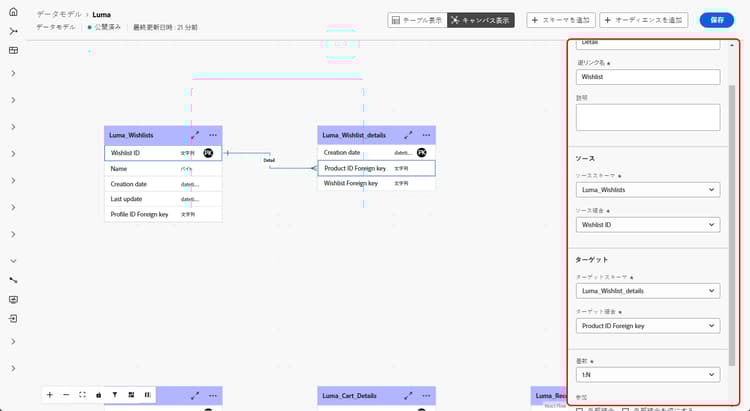
Task: Click the PK badge on the Wishlist ID row
Action: coord(208,153)
